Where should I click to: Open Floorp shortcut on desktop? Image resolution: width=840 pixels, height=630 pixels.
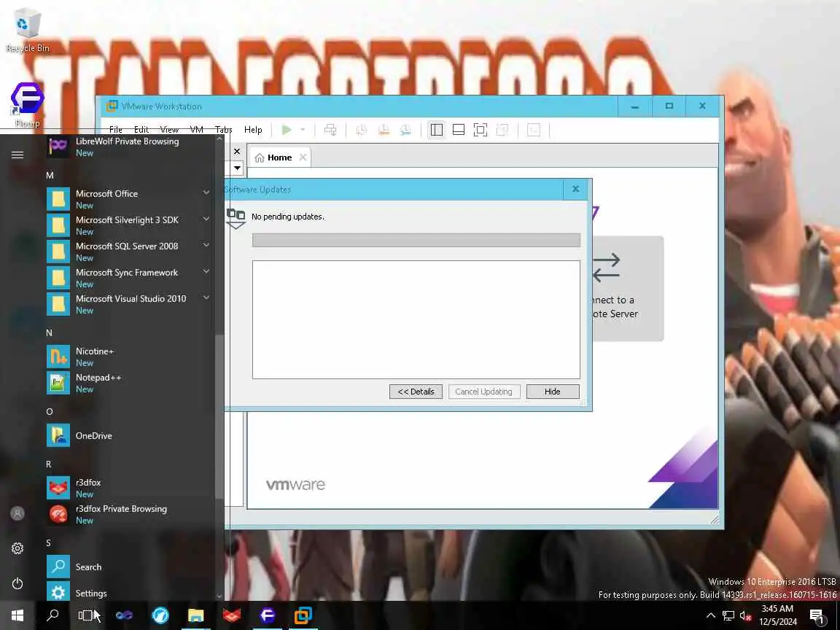click(x=27, y=104)
